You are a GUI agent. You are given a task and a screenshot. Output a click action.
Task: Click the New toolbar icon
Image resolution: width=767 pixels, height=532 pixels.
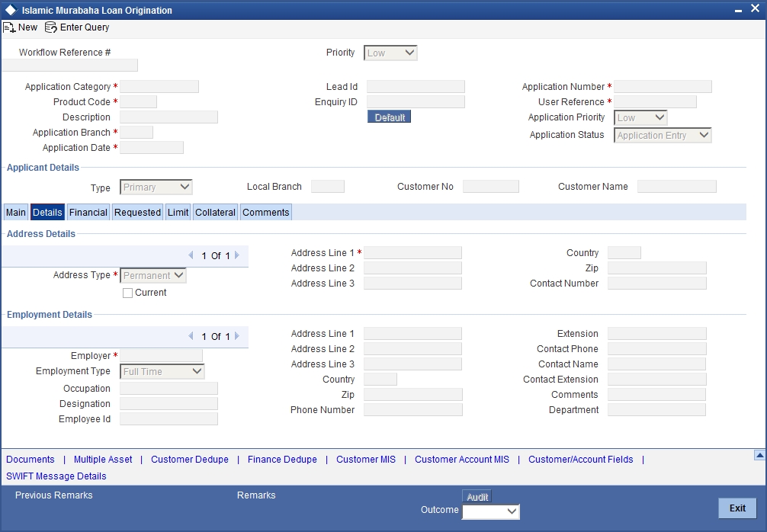(x=9, y=27)
